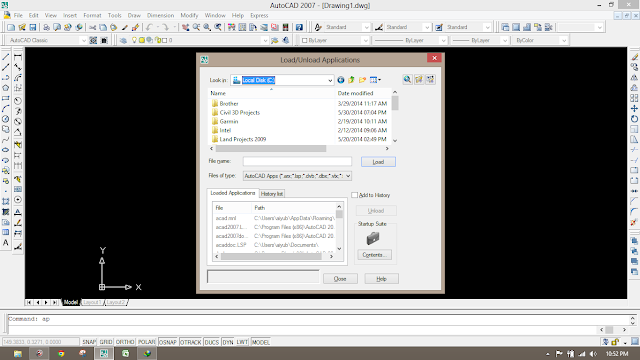Open the ByColor plot style dropdown

pyautogui.click(x=563, y=40)
